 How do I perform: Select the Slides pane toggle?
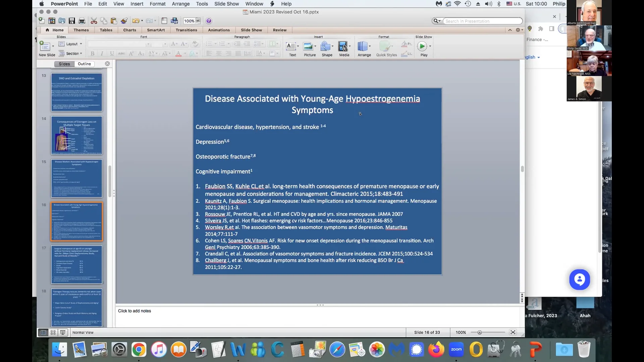tap(64, 64)
